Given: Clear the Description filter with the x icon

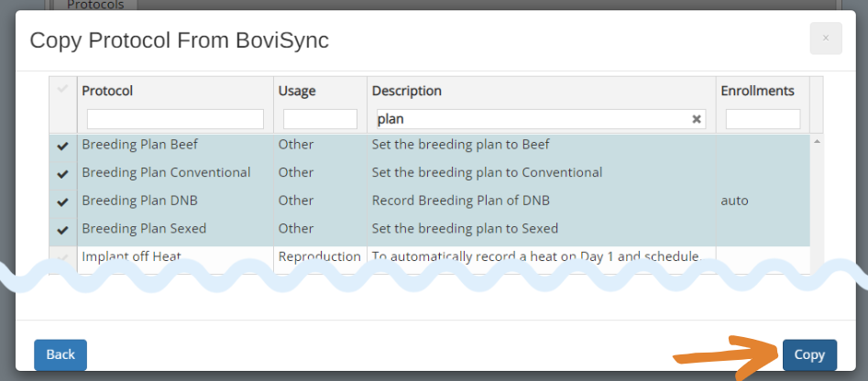Looking at the screenshot, I should tap(697, 119).
